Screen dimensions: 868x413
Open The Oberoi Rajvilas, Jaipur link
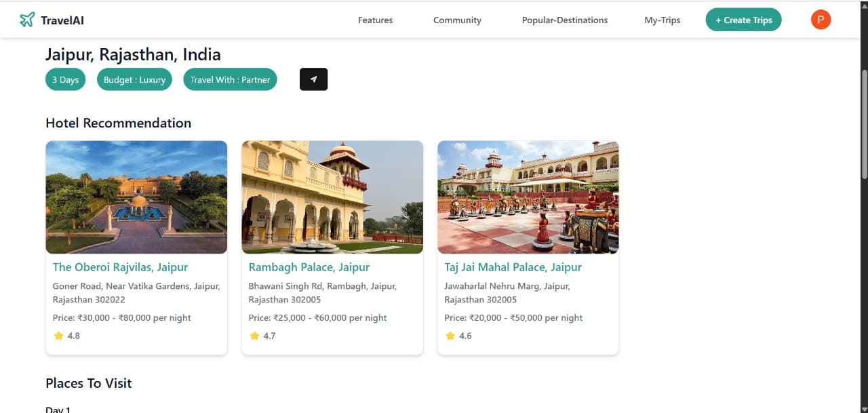[120, 267]
